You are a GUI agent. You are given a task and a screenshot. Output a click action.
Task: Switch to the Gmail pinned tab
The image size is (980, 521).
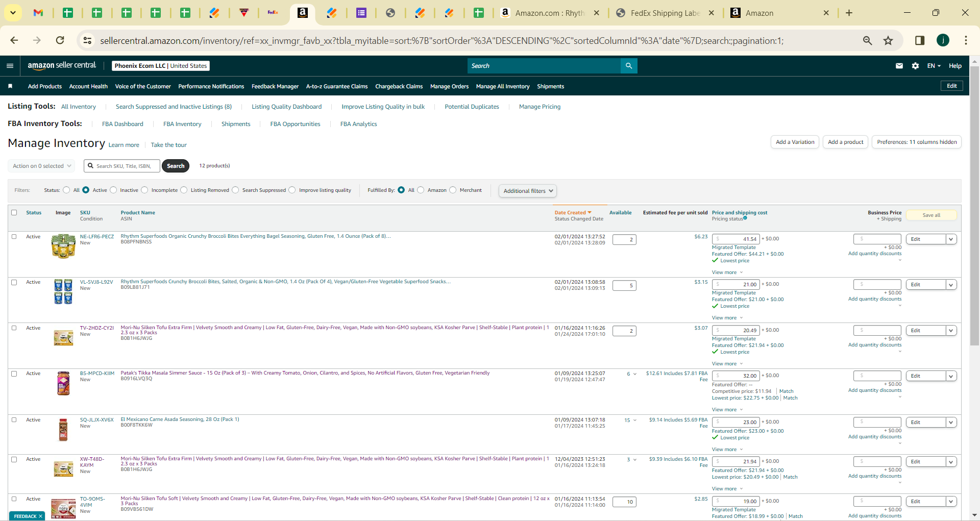coord(38,13)
